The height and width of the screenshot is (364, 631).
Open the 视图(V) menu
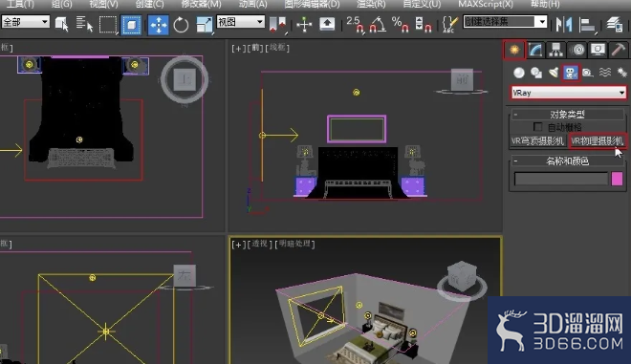103,4
